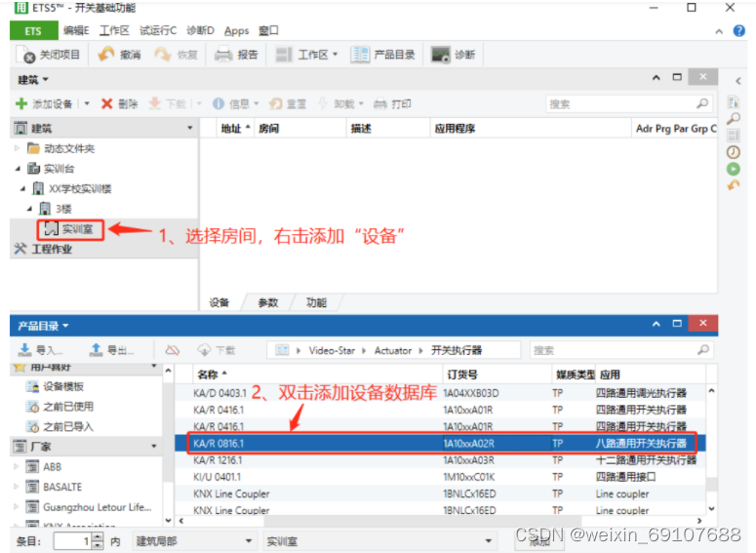Viewport: 756px width, 553px height.
Task: Sort by the 地址 column header
Action: (x=235, y=128)
